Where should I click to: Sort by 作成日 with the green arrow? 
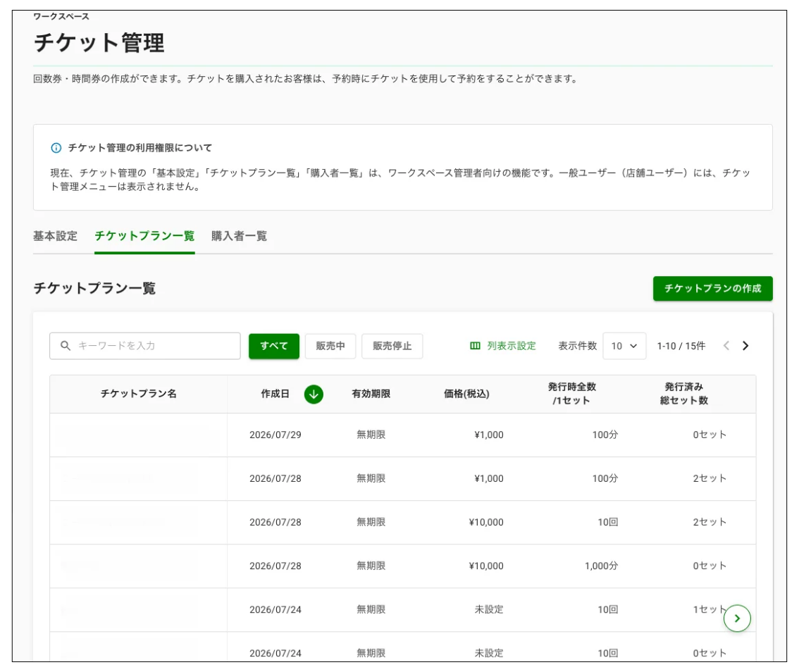314,394
